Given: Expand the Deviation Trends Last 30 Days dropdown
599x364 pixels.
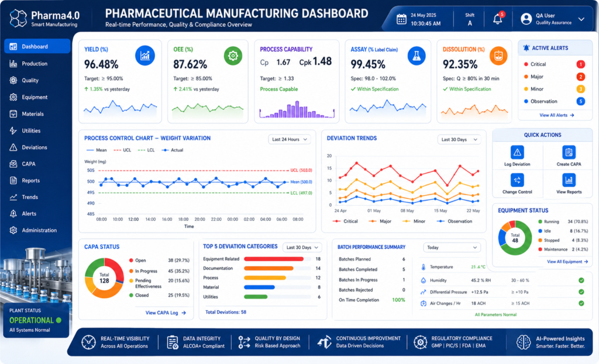Looking at the screenshot, I should point(459,140).
